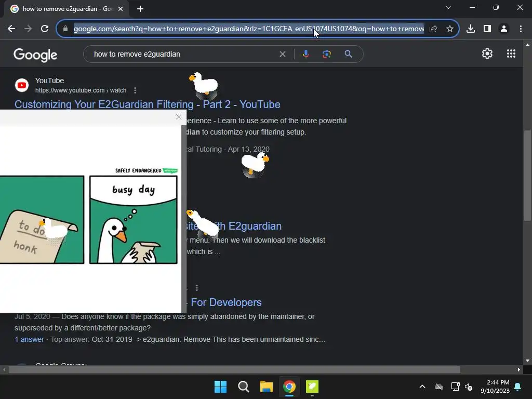The height and width of the screenshot is (399, 532).
Task: Select the 'how to remove e2guardian' tab
Action: coord(66,9)
